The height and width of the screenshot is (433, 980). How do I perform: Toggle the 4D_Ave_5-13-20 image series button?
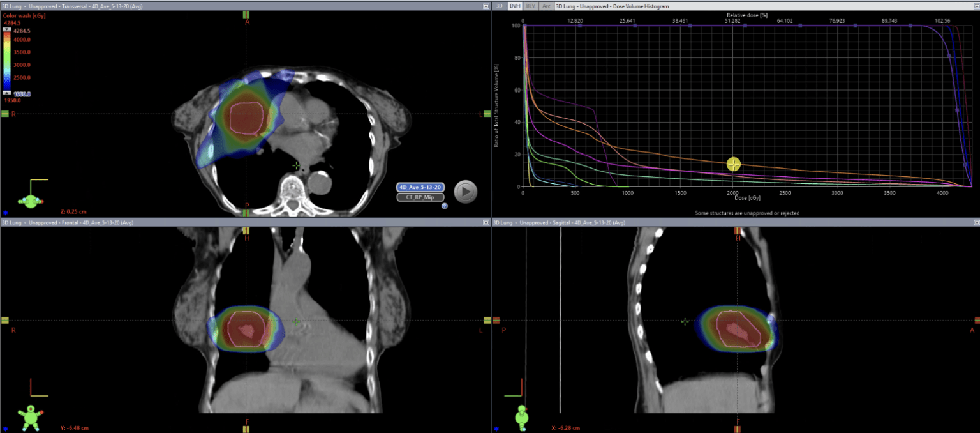click(420, 187)
